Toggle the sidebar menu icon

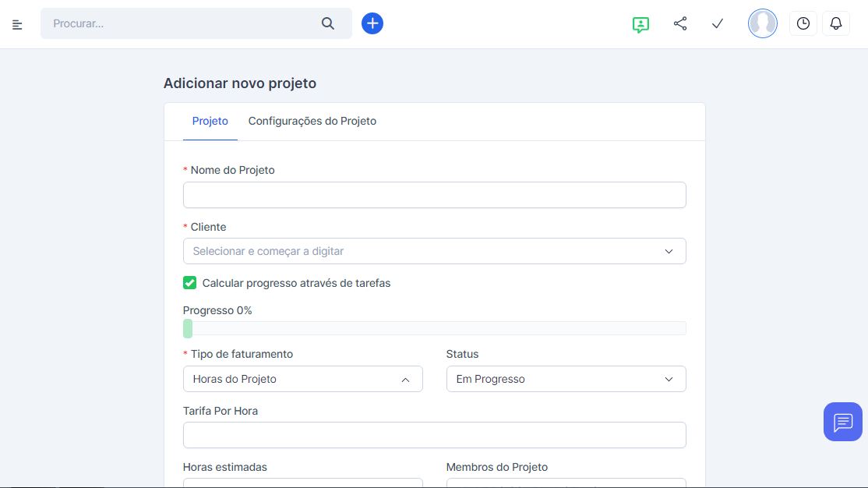pyautogui.click(x=17, y=24)
